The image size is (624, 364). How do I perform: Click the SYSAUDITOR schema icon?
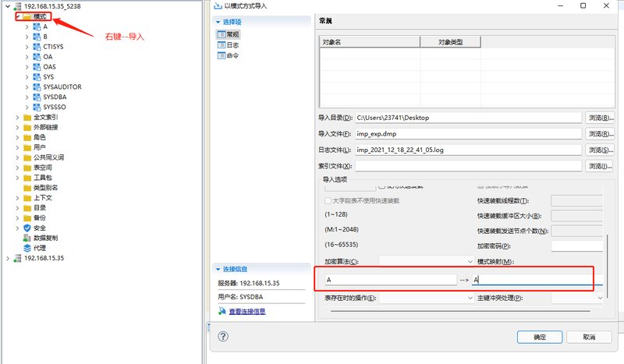tap(37, 87)
